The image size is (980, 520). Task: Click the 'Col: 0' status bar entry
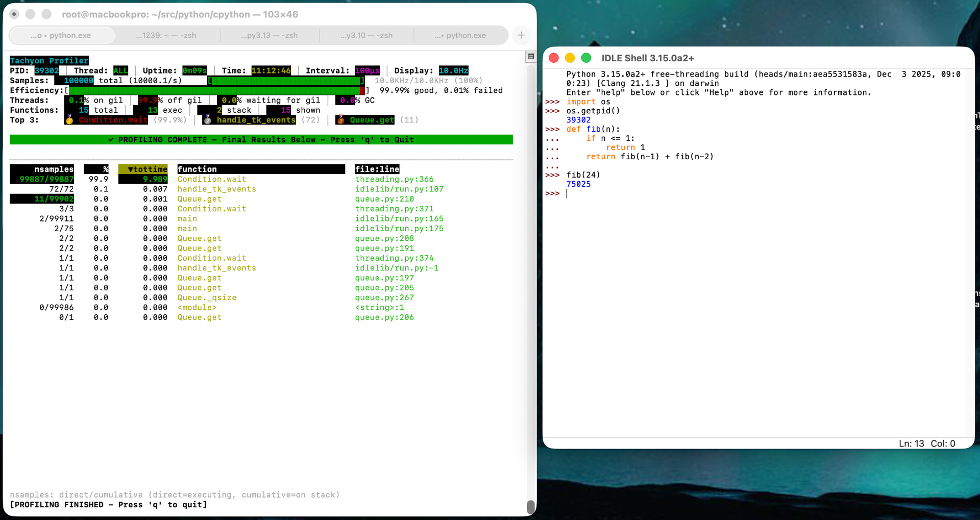943,443
